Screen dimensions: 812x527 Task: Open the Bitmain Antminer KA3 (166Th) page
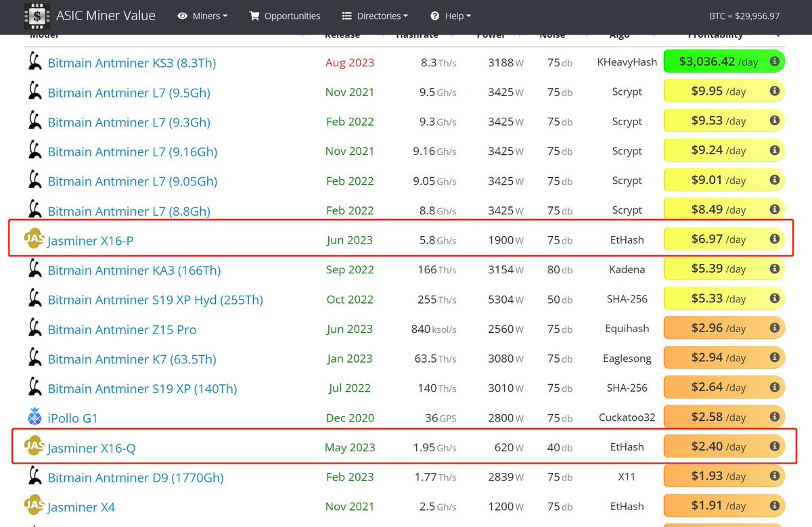[x=133, y=269]
